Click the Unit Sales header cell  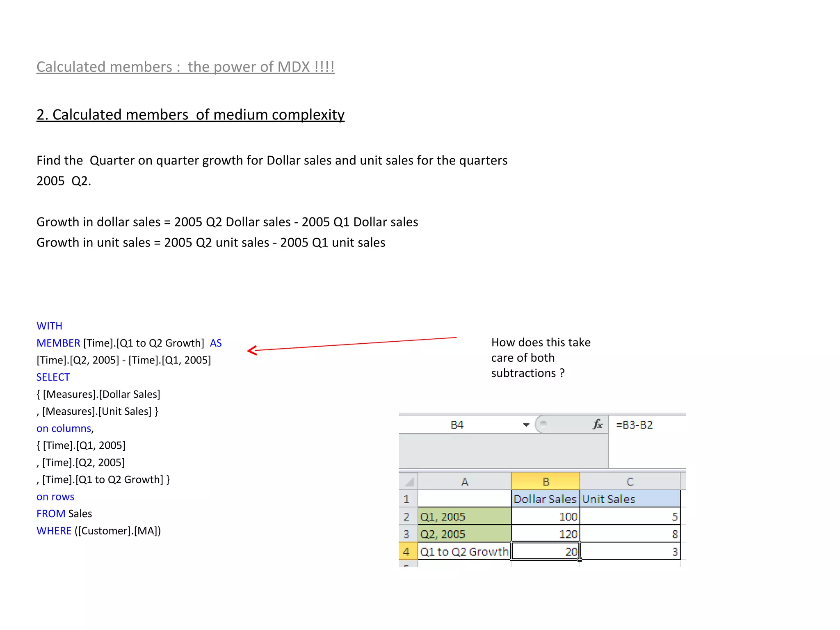pos(630,499)
